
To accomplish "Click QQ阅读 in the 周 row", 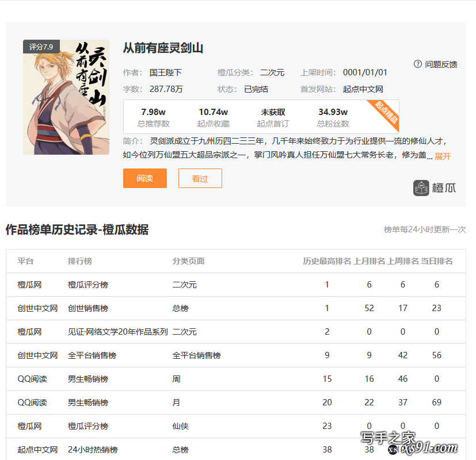I will [32, 379].
